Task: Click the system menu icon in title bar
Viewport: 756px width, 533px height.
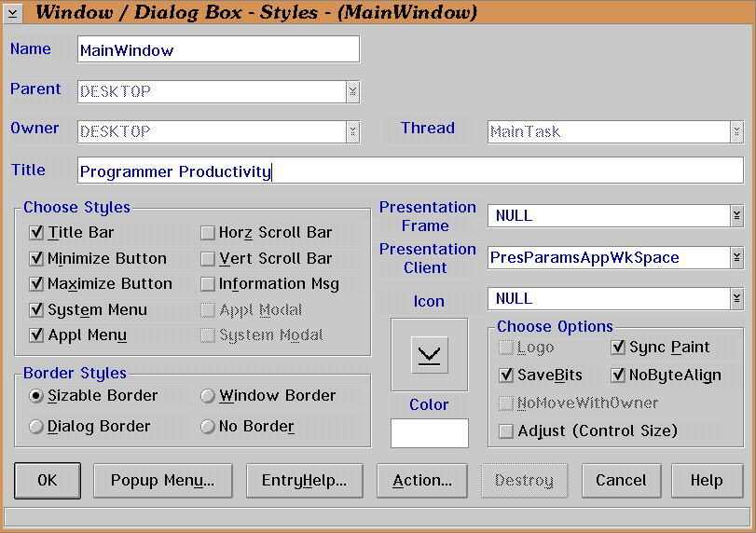Action: tap(14, 12)
